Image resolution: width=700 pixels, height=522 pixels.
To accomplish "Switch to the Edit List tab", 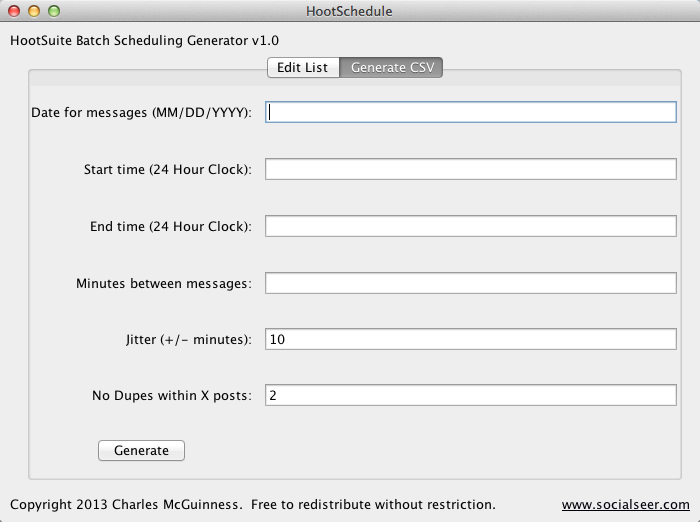I will click(303, 67).
